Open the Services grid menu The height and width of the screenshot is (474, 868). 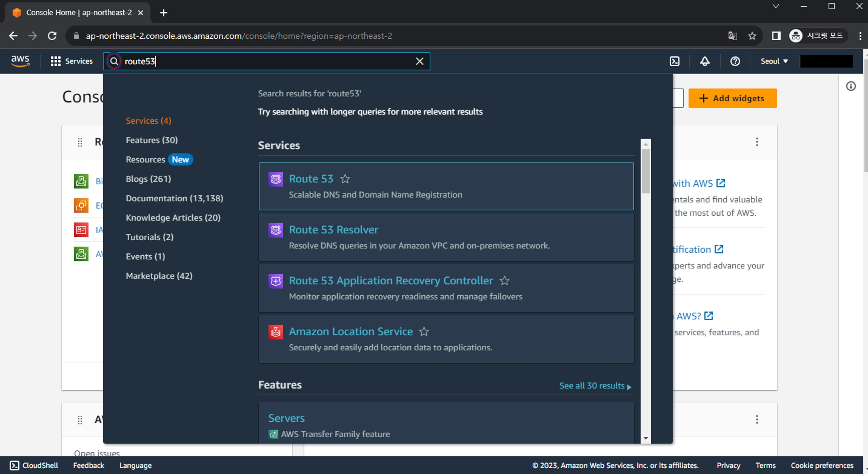point(55,61)
